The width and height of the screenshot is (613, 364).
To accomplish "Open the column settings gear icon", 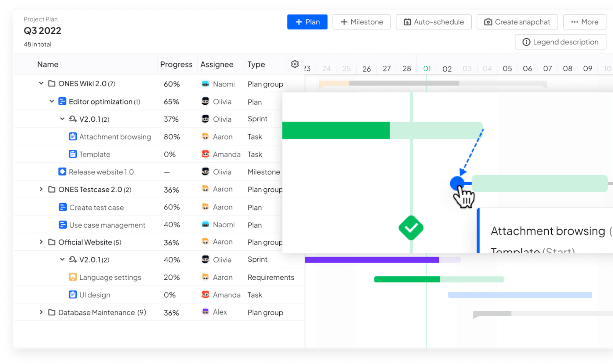I will (x=295, y=64).
